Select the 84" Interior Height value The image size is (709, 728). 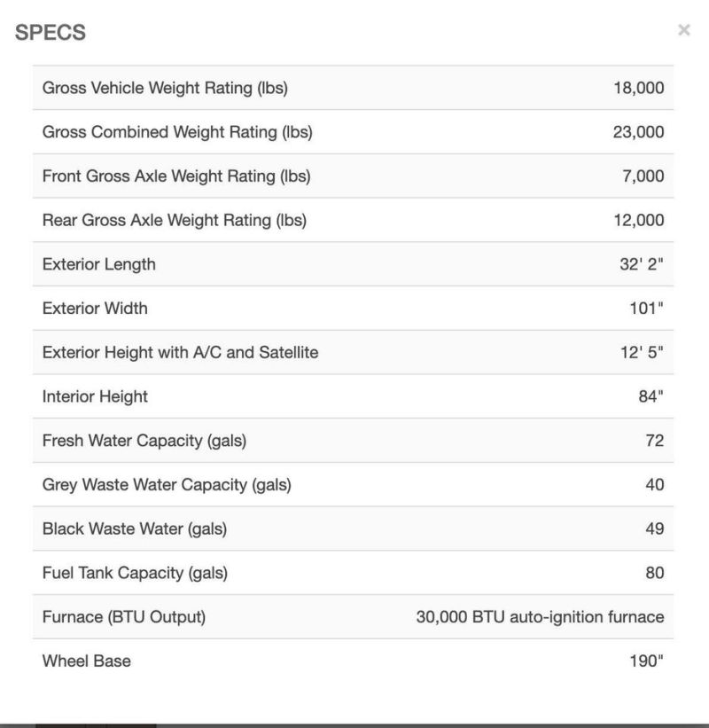(651, 396)
